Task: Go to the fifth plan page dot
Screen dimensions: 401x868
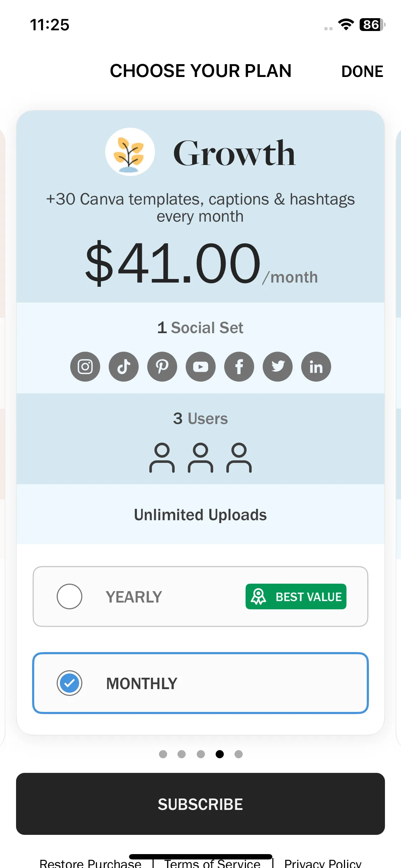Action: (239, 754)
